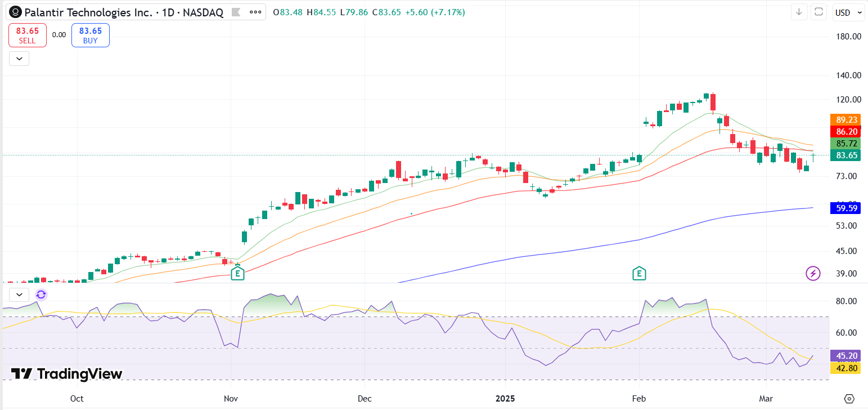Click the purple lightning bolt icon
This screenshot has width=868, height=410.
point(813,274)
